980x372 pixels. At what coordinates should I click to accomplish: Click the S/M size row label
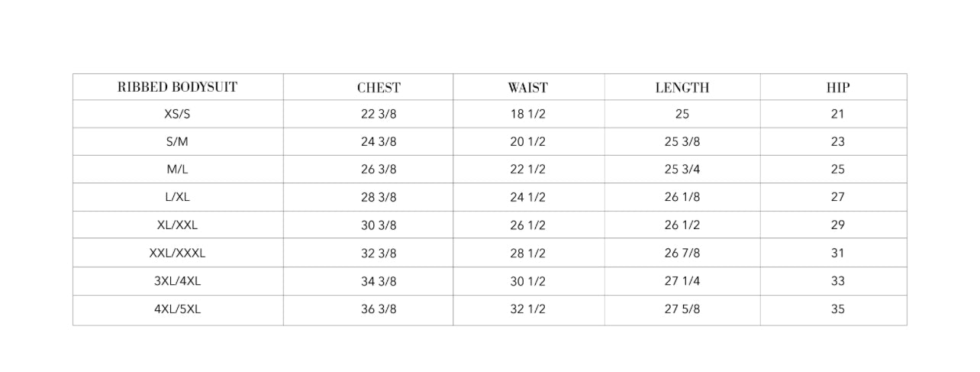coord(177,141)
